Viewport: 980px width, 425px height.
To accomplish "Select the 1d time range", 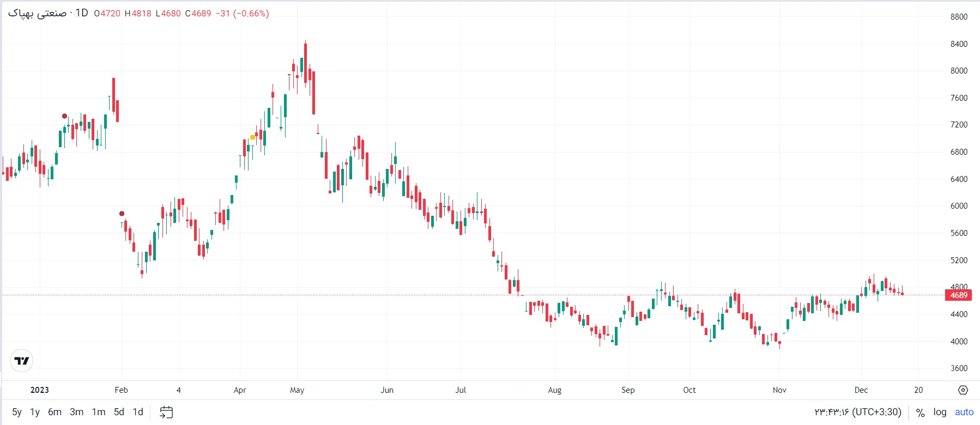I will click(138, 412).
